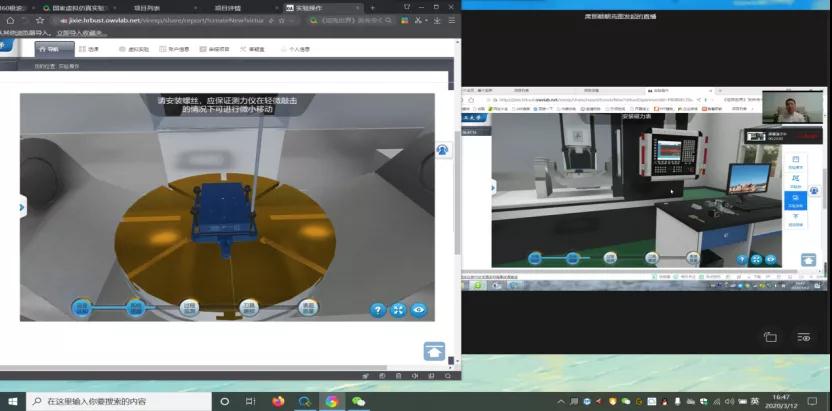The height and width of the screenshot is (411, 832).
Task: Switch to the 项目列表 browser tab
Action: click(x=150, y=7)
